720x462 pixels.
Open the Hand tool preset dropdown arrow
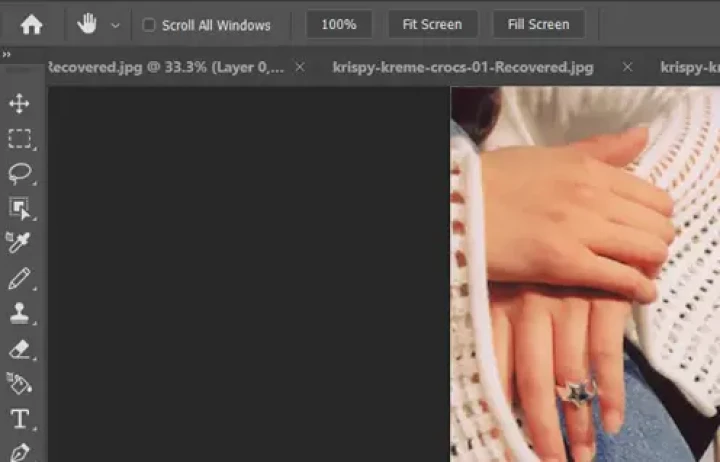tap(115, 26)
